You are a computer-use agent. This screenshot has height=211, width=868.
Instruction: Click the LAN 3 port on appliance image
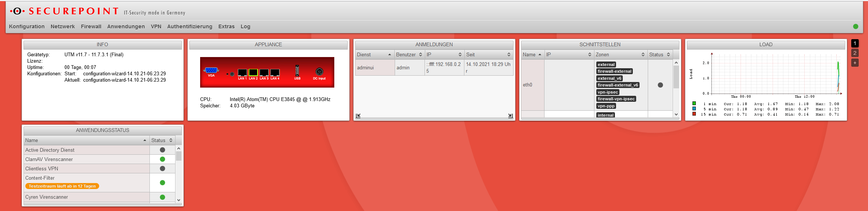click(x=264, y=72)
